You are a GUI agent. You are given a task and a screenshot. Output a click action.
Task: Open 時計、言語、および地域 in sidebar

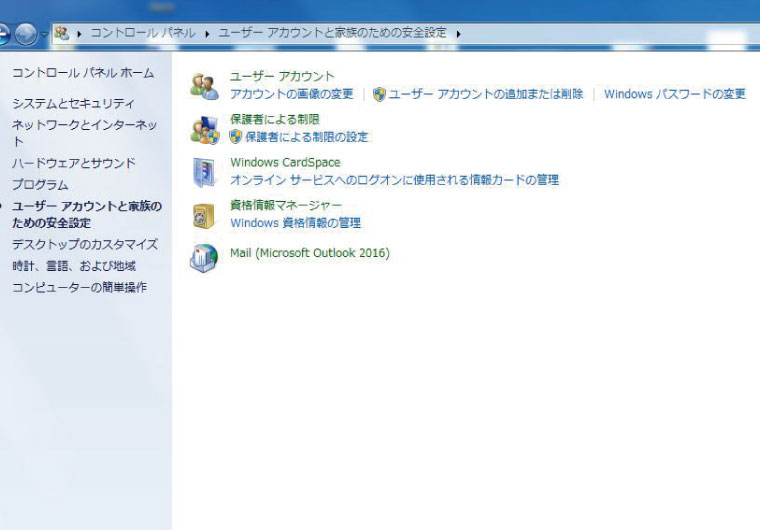[x=74, y=266]
